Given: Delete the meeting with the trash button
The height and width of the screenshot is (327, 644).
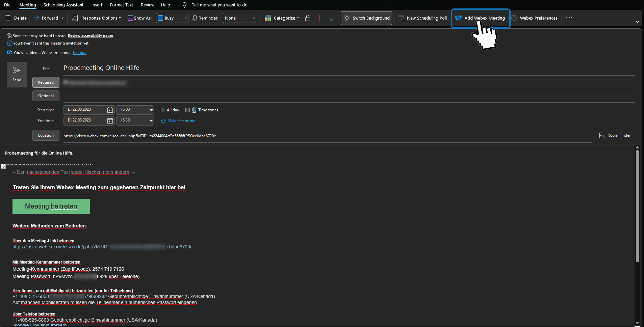Looking at the screenshot, I should [16, 18].
